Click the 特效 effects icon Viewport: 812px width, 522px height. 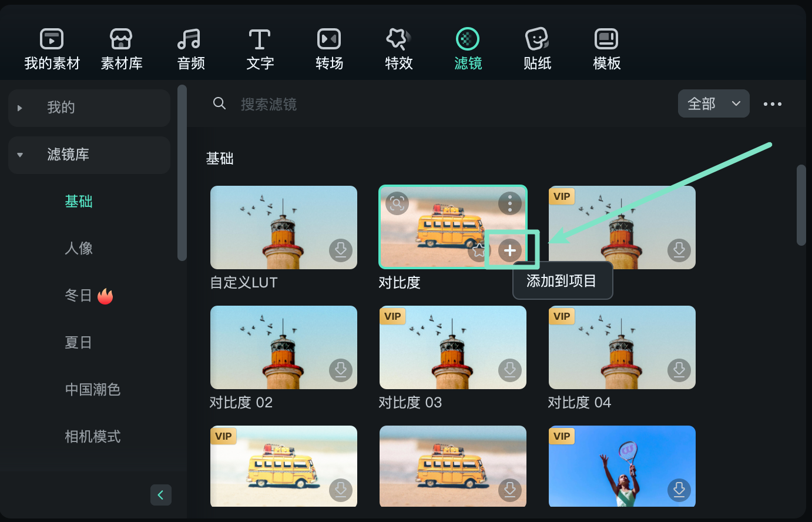click(398, 48)
